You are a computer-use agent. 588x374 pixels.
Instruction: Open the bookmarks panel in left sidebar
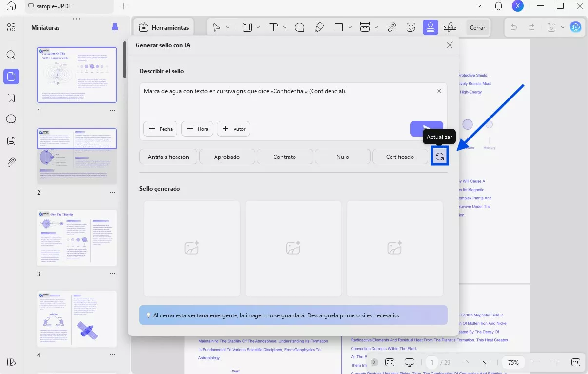pos(11,98)
